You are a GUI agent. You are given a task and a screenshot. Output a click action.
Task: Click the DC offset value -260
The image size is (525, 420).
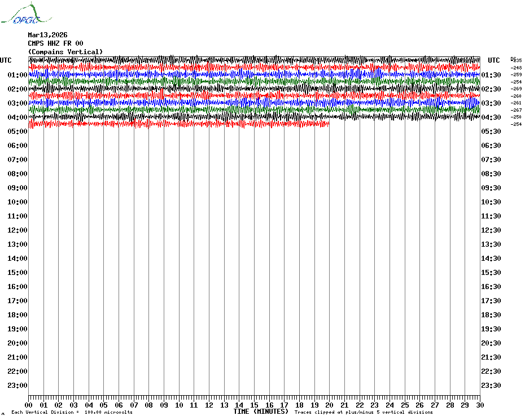pyautogui.click(x=516, y=96)
